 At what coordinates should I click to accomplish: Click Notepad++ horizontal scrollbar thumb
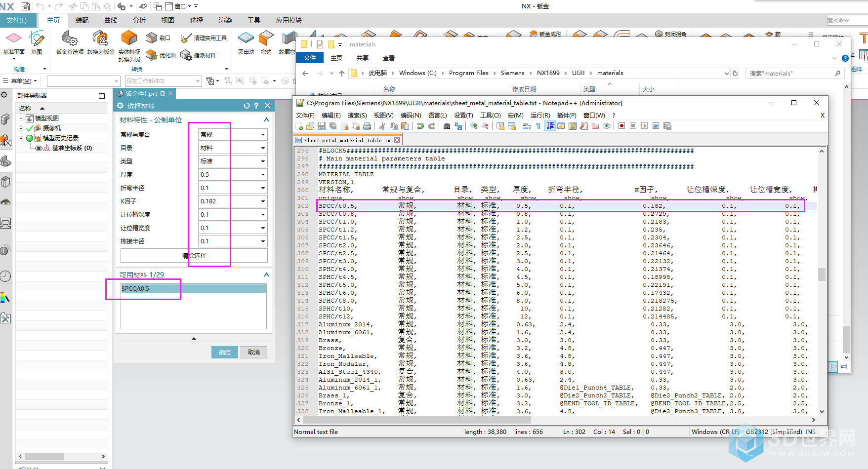(x=417, y=420)
